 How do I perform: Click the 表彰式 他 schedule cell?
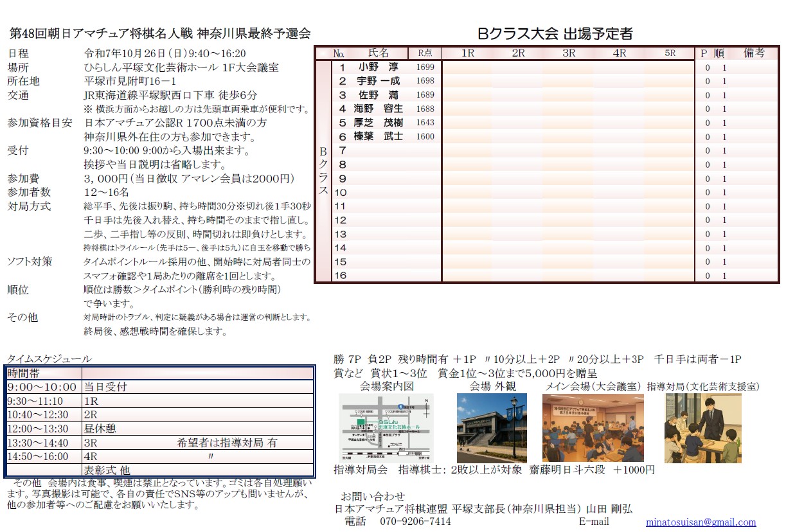197,470
